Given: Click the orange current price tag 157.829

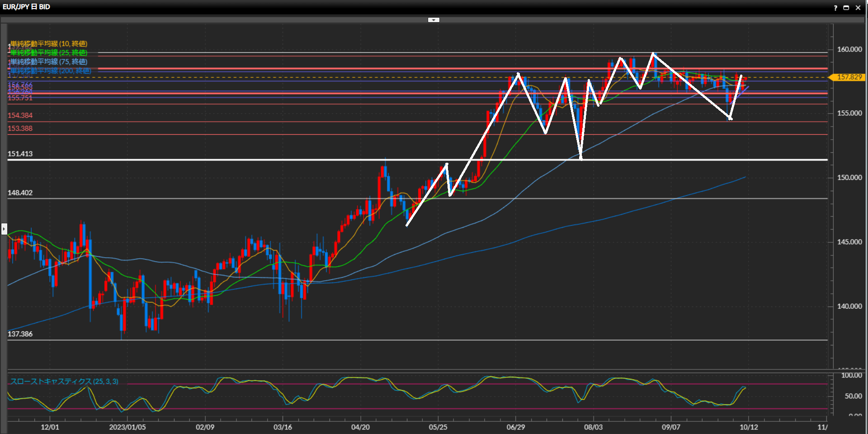Looking at the screenshot, I should coord(849,77).
